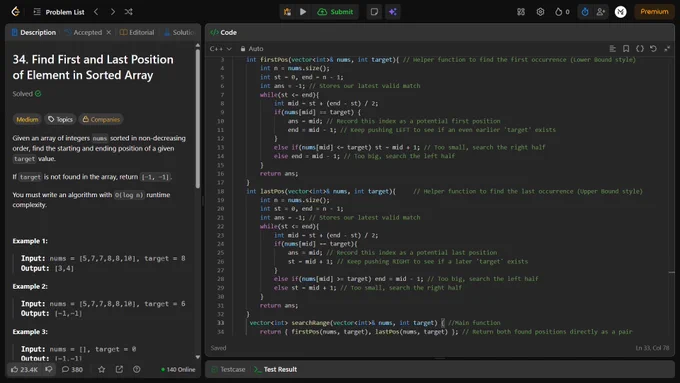This screenshot has height=383, width=680.
Task: Open the Problem List panel
Action: 59,12
